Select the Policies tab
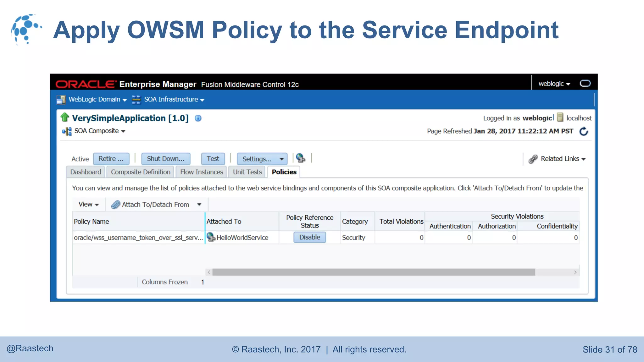644x362 pixels. click(284, 172)
